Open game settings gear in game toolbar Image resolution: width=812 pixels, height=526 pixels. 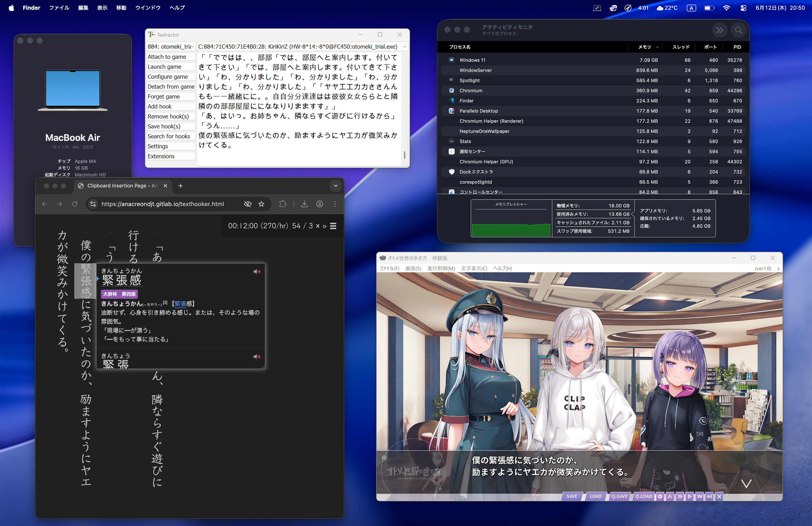[x=660, y=496]
